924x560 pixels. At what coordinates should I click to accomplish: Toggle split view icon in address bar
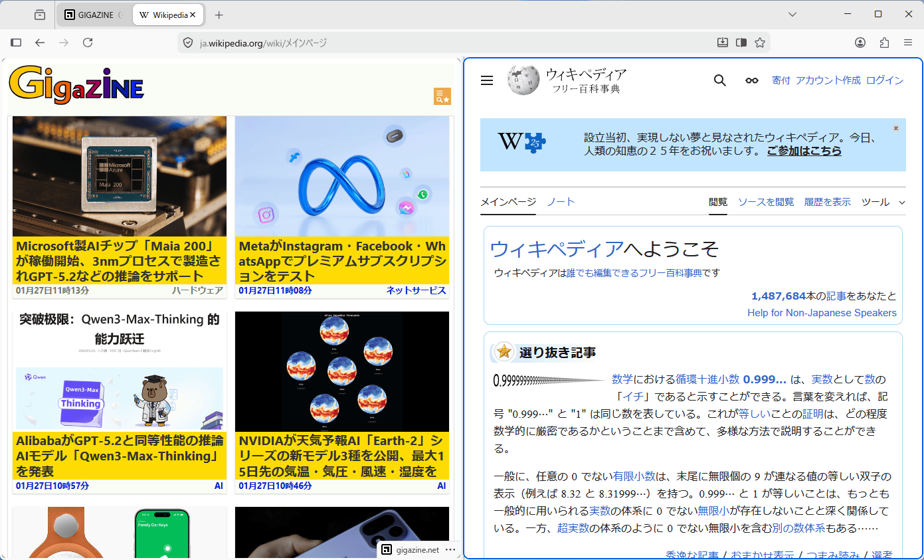(741, 43)
